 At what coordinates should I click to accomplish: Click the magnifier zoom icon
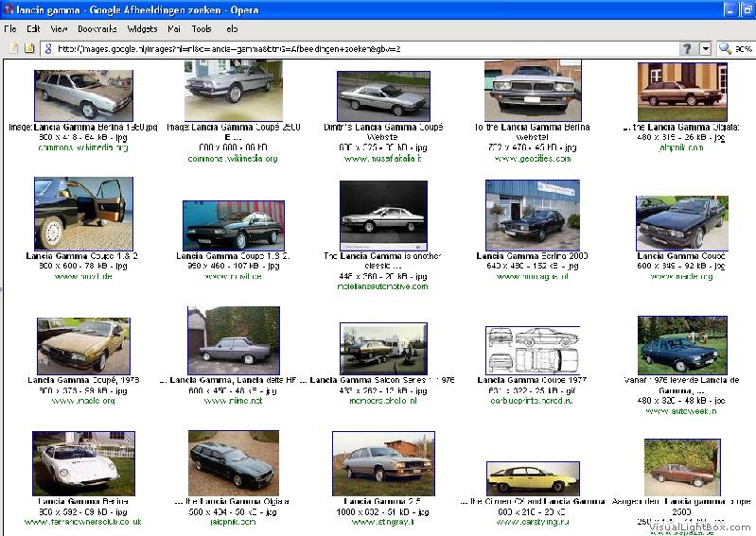[725, 48]
